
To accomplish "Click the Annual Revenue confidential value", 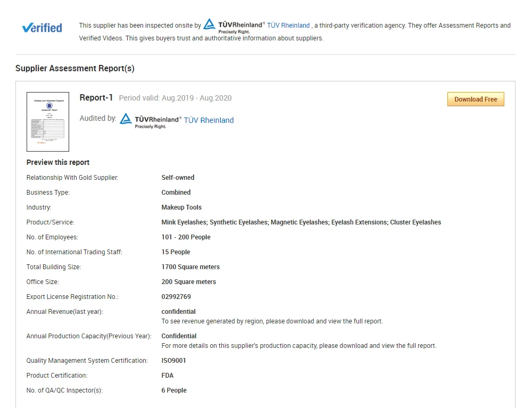I will click(178, 312).
